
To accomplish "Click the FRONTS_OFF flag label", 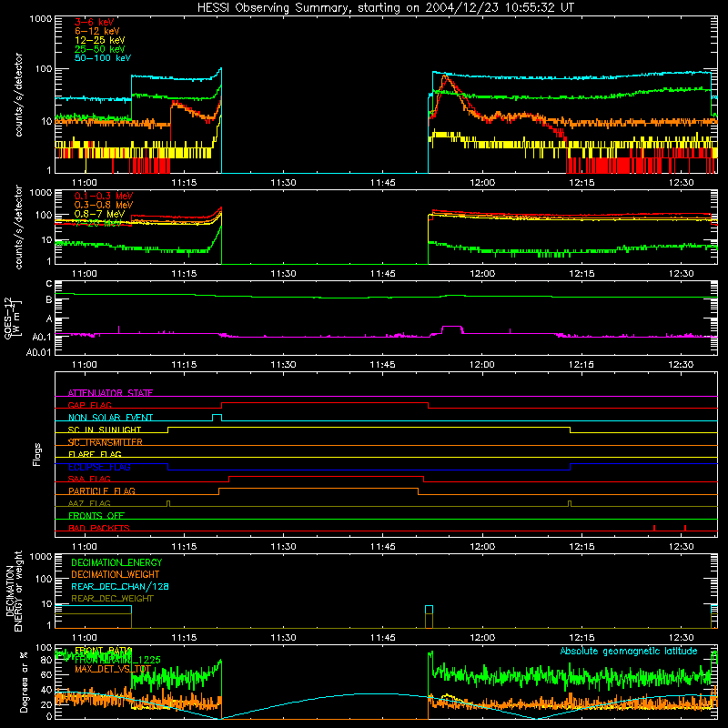I will point(96,516).
